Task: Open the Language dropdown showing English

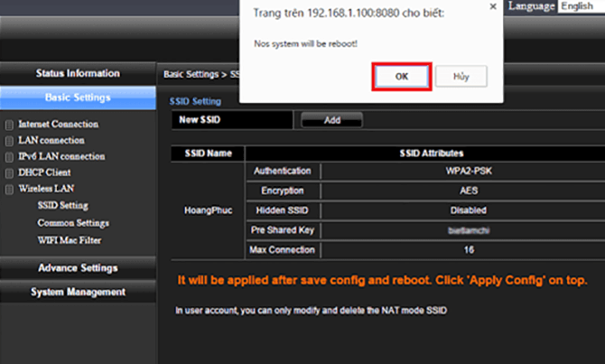Action: pyautogui.click(x=582, y=6)
